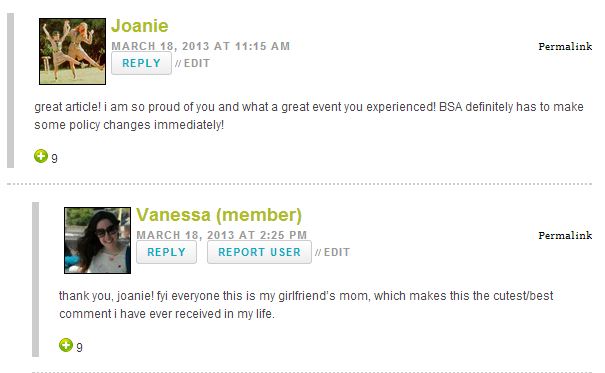Click the green plus icon under Vanessa's comment

coord(66,345)
